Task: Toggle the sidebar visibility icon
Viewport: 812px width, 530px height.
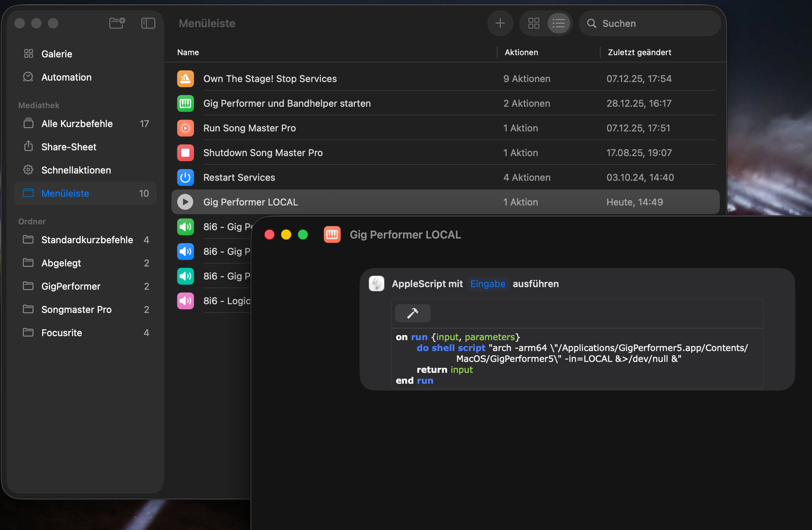Action: 148,23
